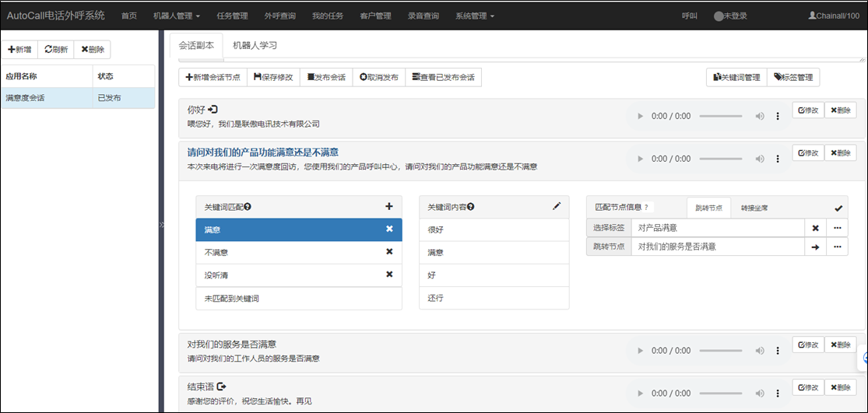Screen dimensions: 868x413
Task: Open 标签管理 tag management
Action: point(793,78)
